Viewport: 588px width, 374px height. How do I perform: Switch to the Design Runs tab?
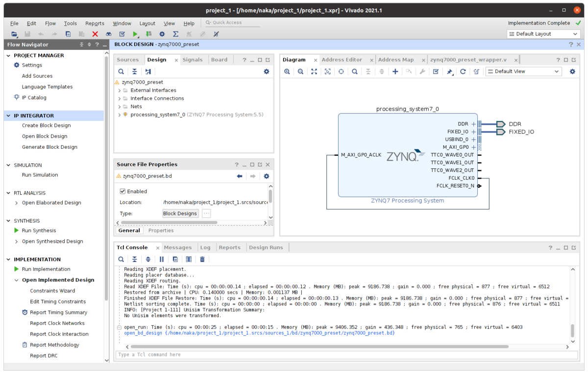click(x=266, y=248)
